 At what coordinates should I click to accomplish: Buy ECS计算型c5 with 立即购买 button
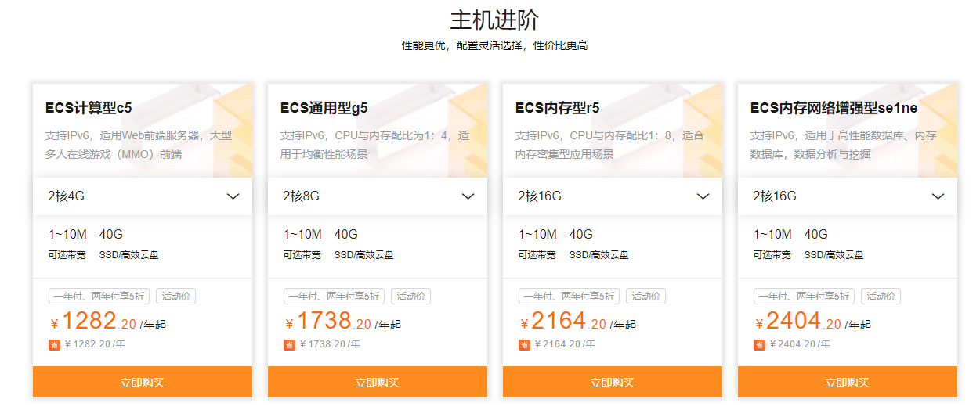(143, 383)
